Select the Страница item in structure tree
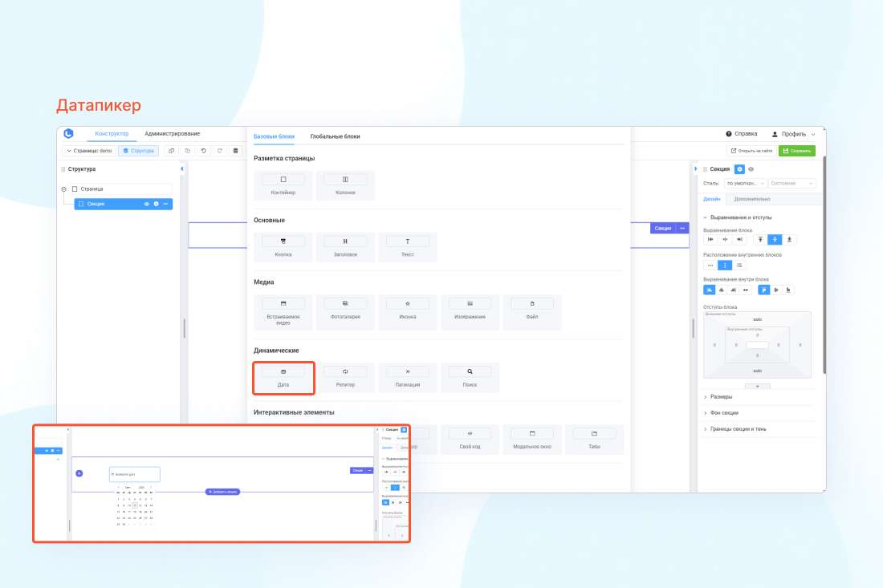 click(92, 189)
